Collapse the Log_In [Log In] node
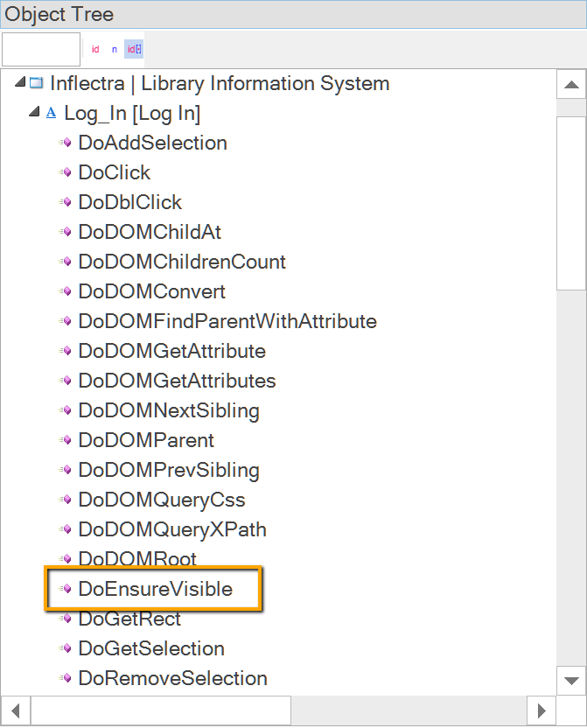Image resolution: width=587 pixels, height=728 pixels. click(34, 113)
